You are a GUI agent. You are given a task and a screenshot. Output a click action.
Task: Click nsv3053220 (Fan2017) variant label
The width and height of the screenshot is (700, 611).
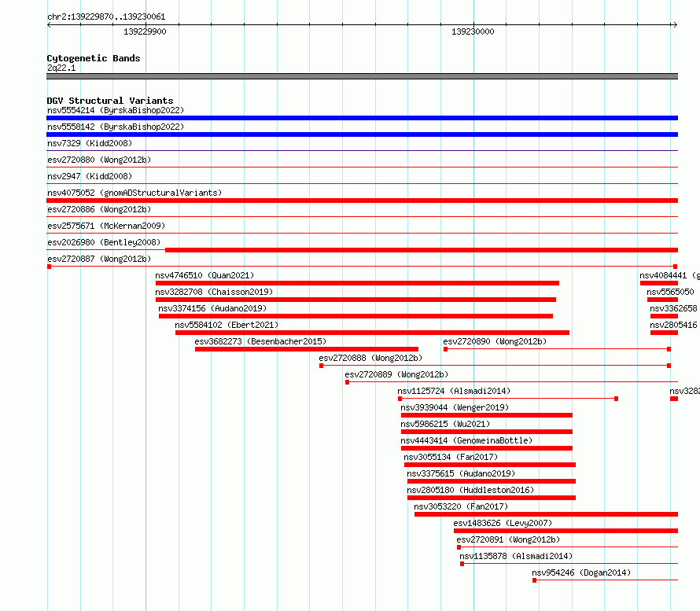[x=461, y=506]
